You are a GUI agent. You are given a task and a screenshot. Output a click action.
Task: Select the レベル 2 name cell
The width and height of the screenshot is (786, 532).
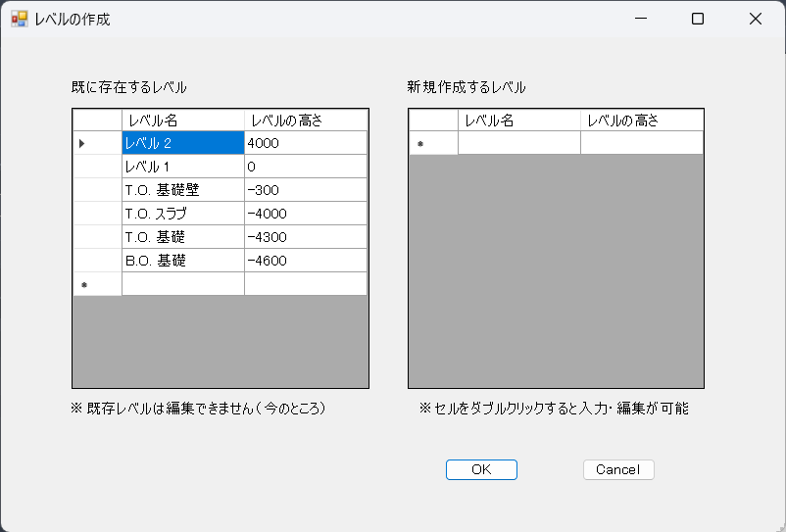tap(183, 143)
